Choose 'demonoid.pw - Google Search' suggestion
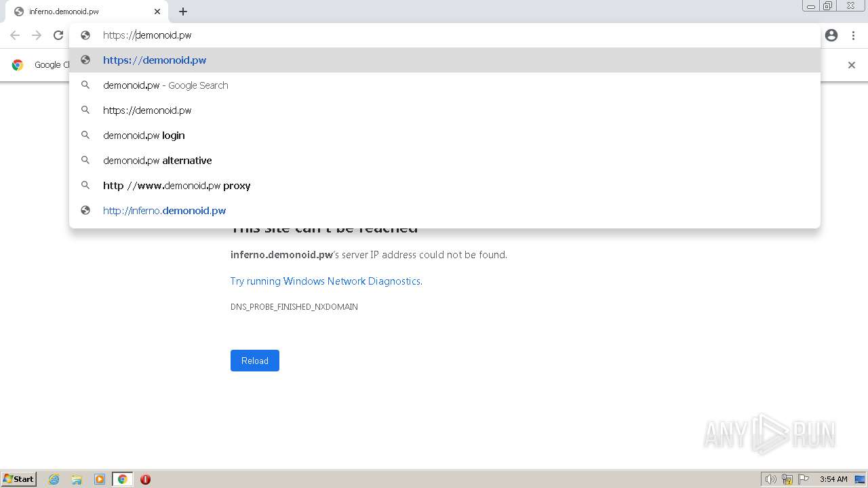Image resolution: width=868 pixels, height=488 pixels. coord(445,85)
